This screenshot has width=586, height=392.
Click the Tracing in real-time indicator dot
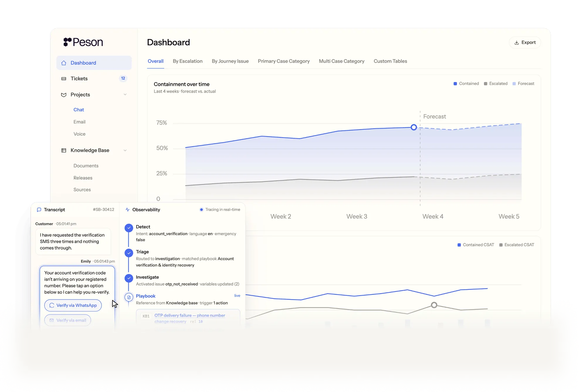tap(201, 210)
